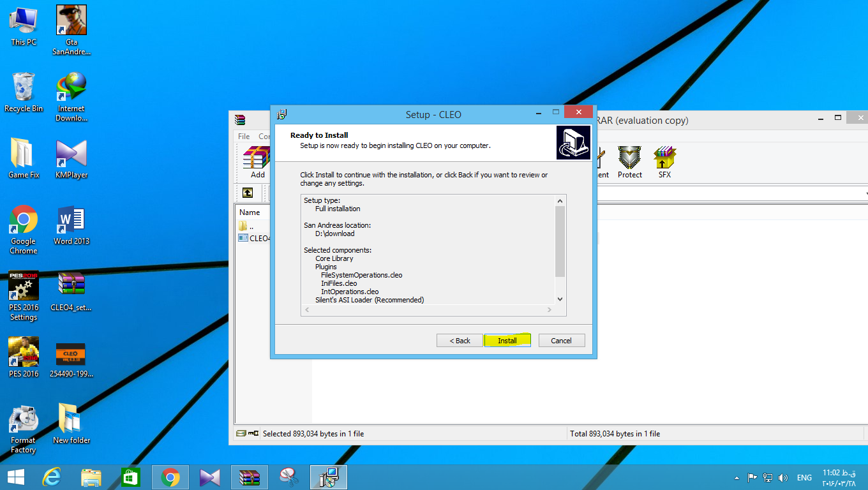This screenshot has height=490, width=868.
Task: Click the Protect toolbar icon in WinRAR
Action: 630,162
